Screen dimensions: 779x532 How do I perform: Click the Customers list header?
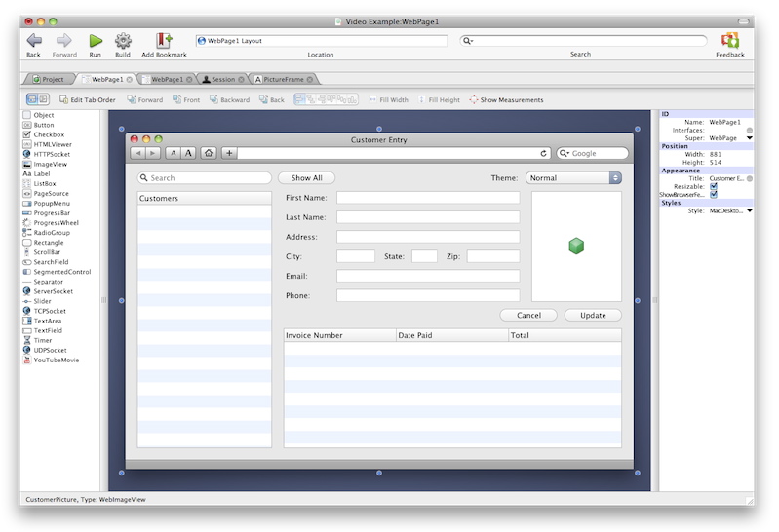[204, 198]
